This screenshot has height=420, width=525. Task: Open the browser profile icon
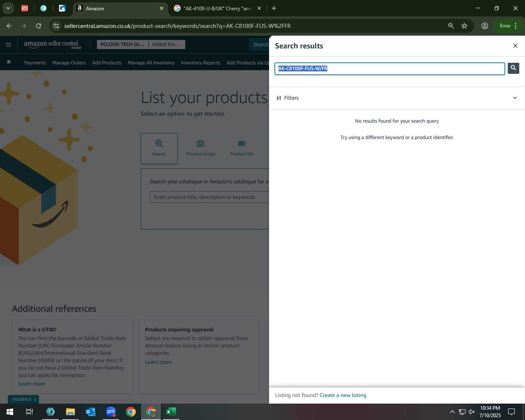tap(485, 26)
